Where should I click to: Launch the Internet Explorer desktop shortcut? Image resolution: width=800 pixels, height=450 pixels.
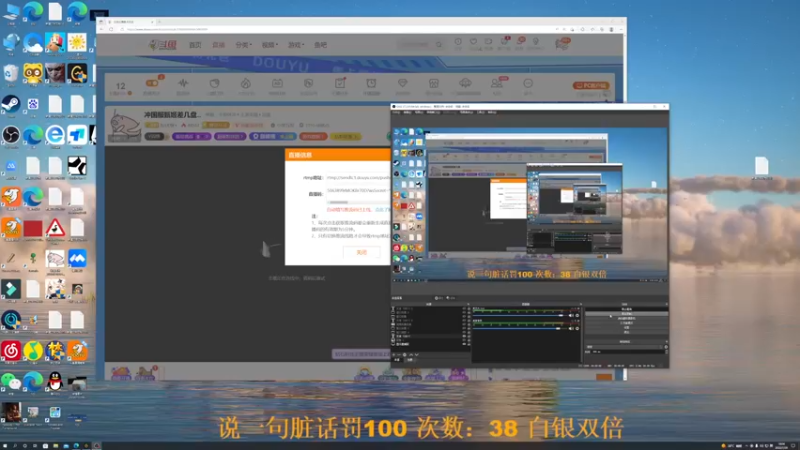[x=55, y=135]
